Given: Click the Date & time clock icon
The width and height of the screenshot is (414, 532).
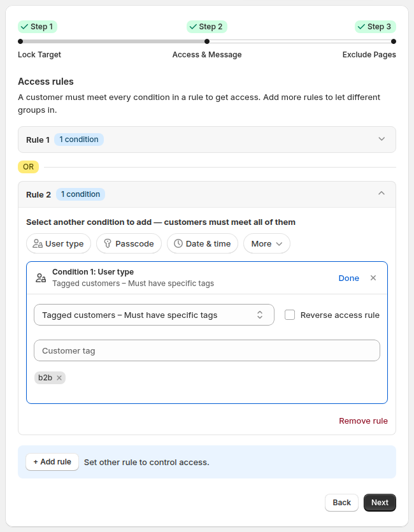Looking at the screenshot, I should (x=178, y=243).
